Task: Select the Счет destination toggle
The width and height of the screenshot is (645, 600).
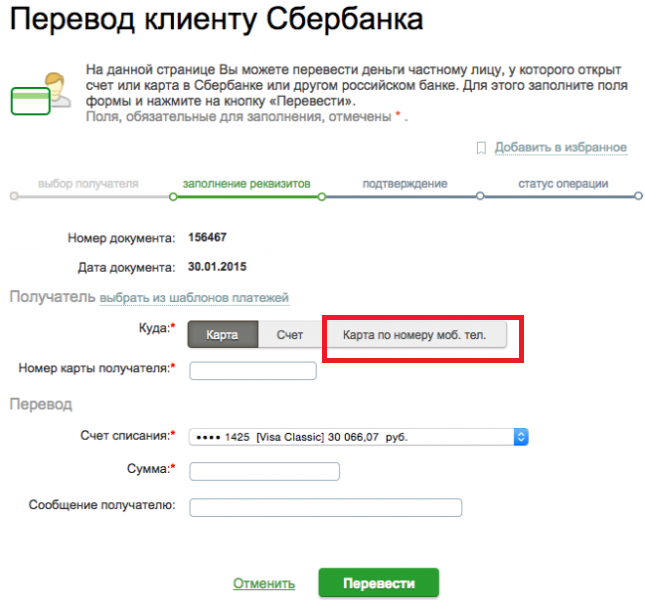Action: (x=290, y=334)
